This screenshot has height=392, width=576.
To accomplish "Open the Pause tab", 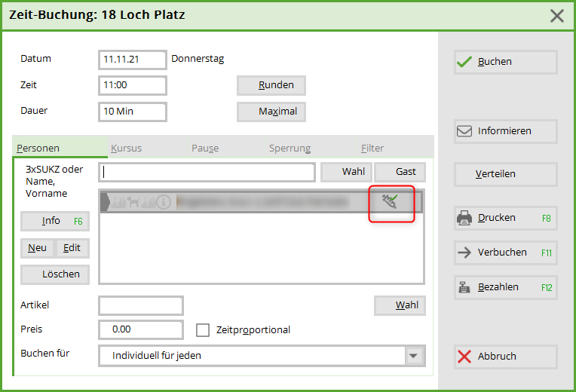I will click(x=205, y=148).
